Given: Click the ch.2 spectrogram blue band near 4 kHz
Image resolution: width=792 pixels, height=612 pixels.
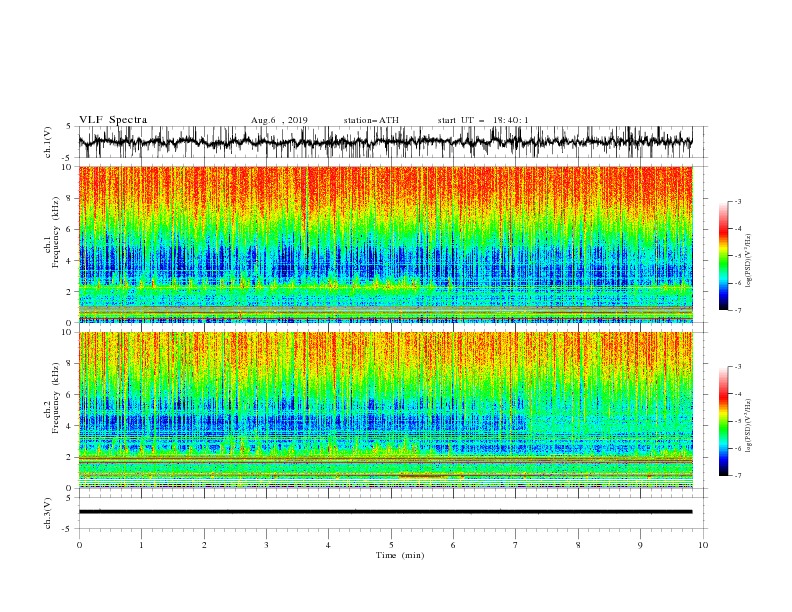Looking at the screenshot, I should pyautogui.click(x=303, y=422).
